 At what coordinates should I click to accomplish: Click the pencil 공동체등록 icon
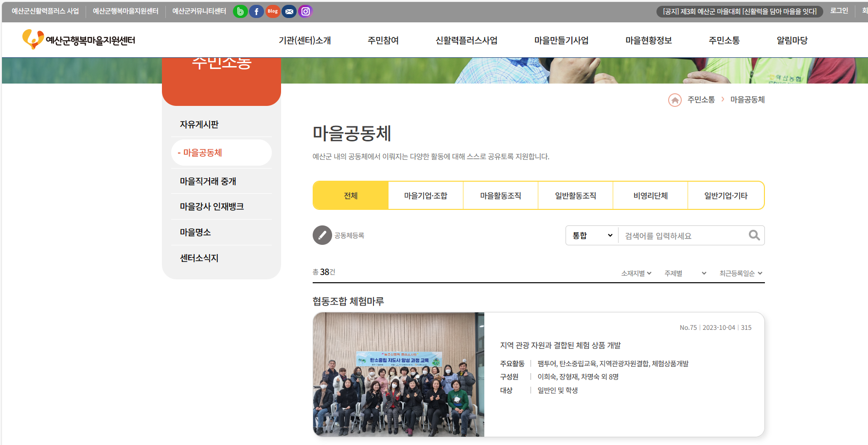click(322, 235)
